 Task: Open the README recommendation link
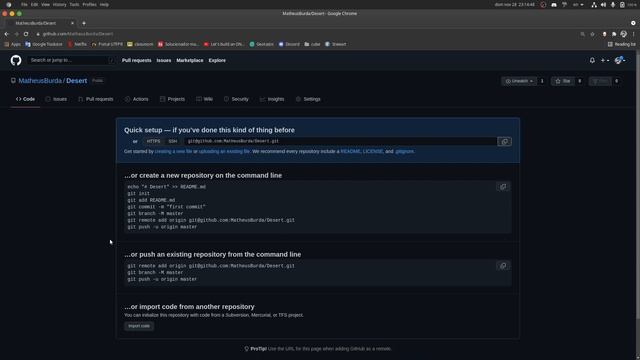(x=351, y=151)
